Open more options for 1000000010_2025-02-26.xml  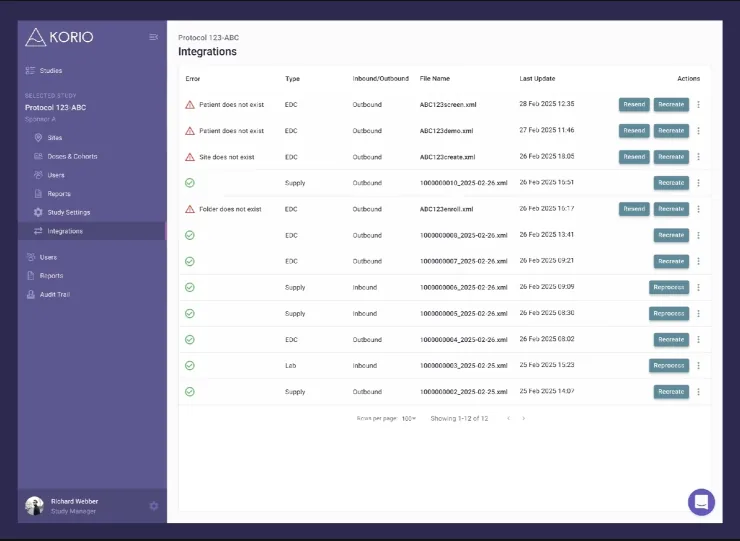698,183
